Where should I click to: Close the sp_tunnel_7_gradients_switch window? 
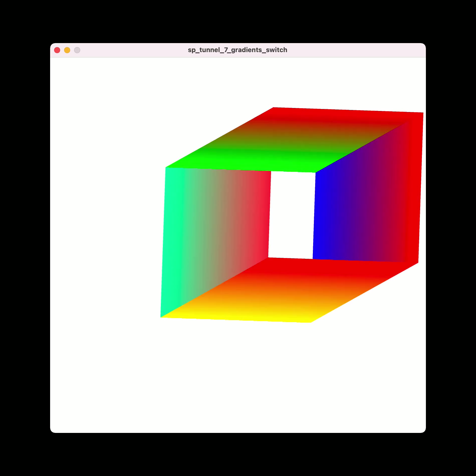tap(57, 50)
